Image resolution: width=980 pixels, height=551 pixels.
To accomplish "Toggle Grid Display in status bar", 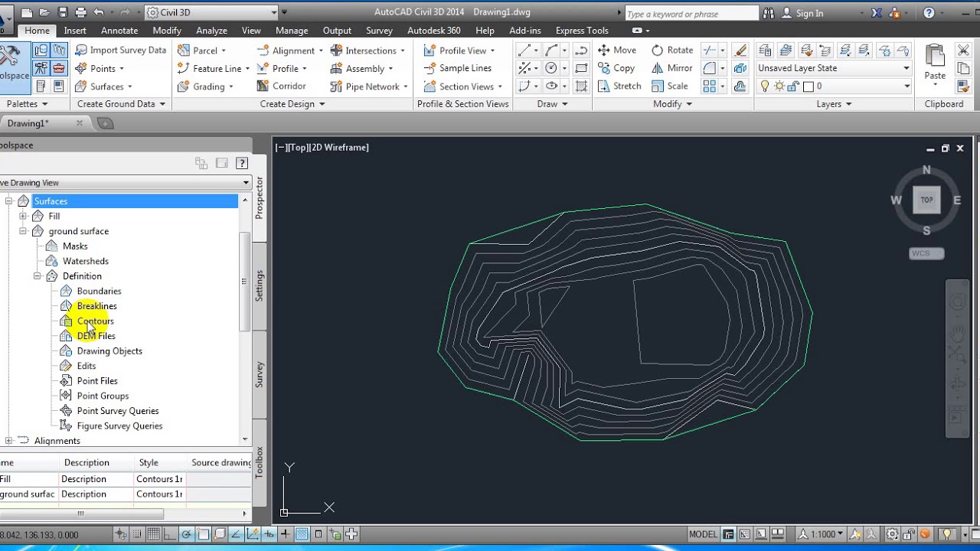I will click(x=154, y=534).
